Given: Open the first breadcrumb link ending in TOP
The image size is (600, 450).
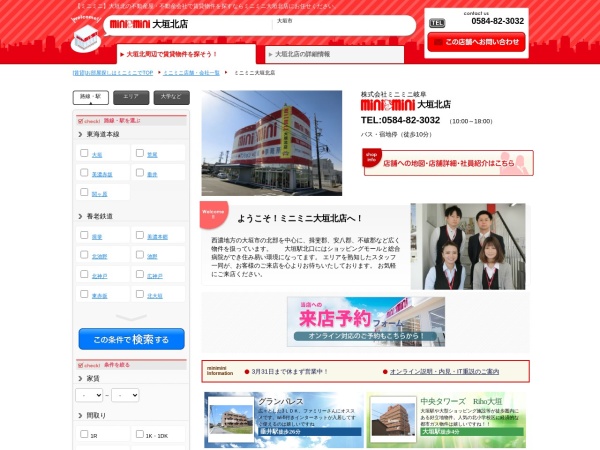Looking at the screenshot, I should (113, 73).
